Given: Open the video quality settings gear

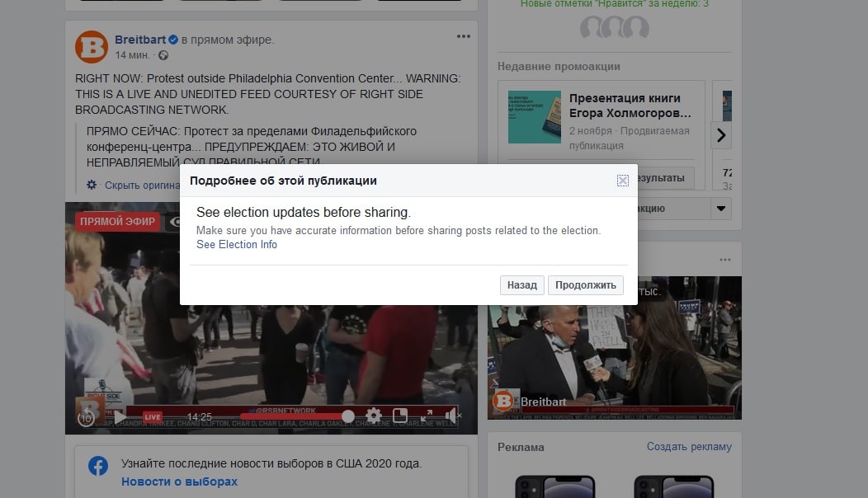Looking at the screenshot, I should pos(374,416).
